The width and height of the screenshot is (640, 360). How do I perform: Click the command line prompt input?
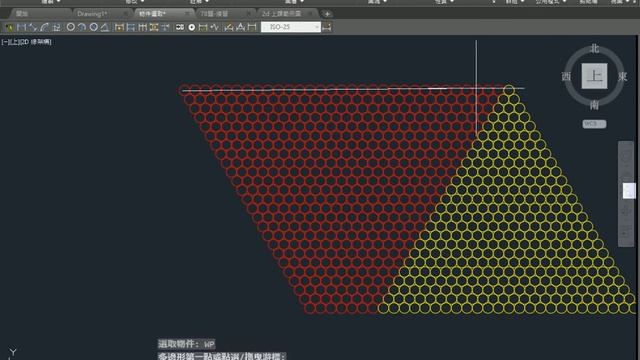point(222,356)
